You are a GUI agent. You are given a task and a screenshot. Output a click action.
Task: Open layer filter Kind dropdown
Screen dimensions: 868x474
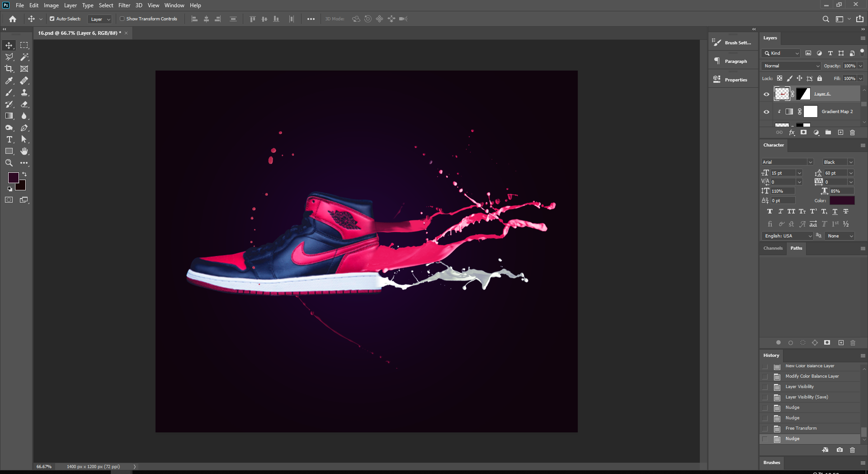coord(781,53)
